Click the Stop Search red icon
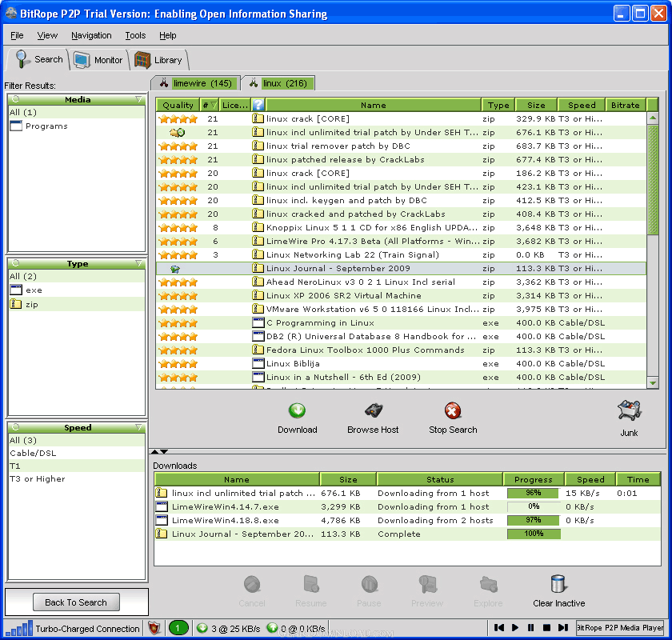The width and height of the screenshot is (672, 640). (x=453, y=410)
